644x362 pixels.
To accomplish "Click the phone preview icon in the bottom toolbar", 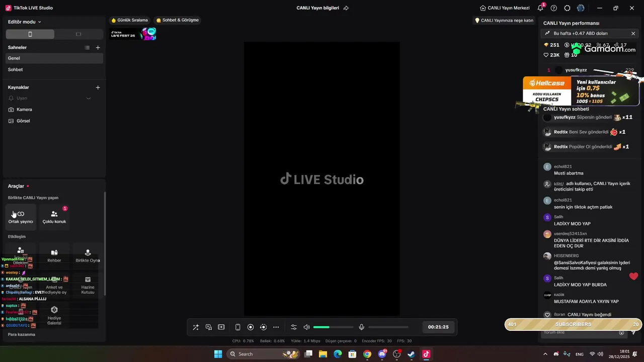I will click(x=238, y=327).
